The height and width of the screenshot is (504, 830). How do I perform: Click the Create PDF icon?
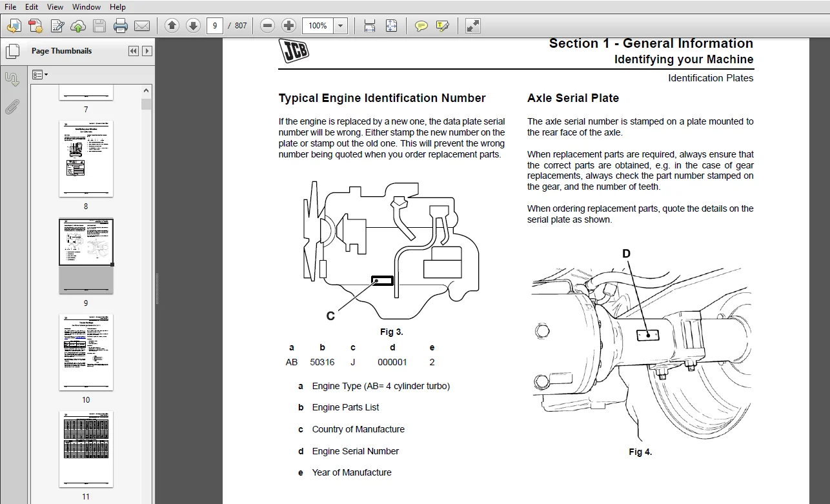click(35, 26)
